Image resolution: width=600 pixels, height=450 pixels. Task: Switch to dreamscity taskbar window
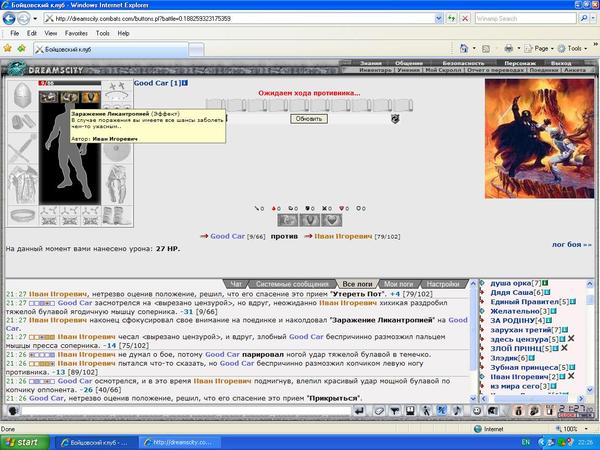coord(179,442)
